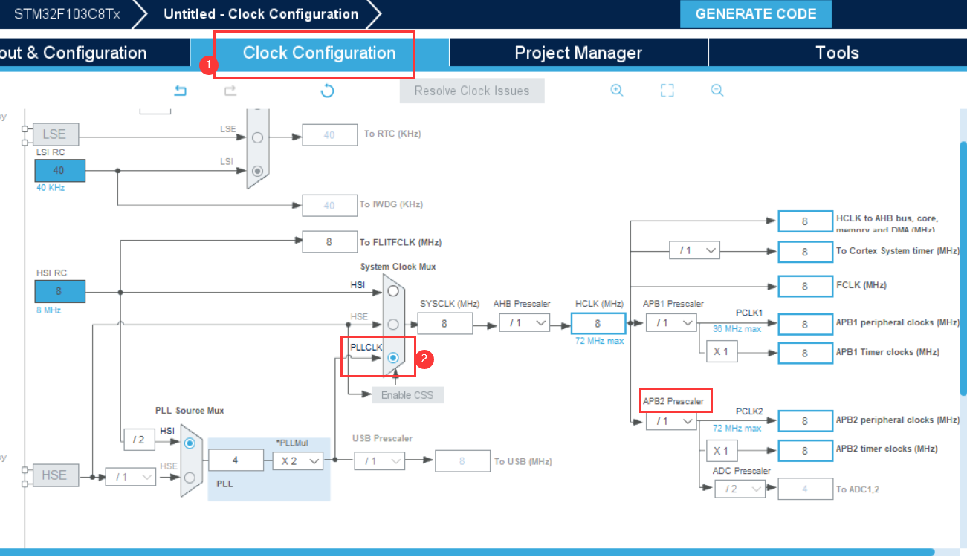This screenshot has width=967, height=560.
Task: Open the AHB Prescaler dropdown
Action: point(524,323)
